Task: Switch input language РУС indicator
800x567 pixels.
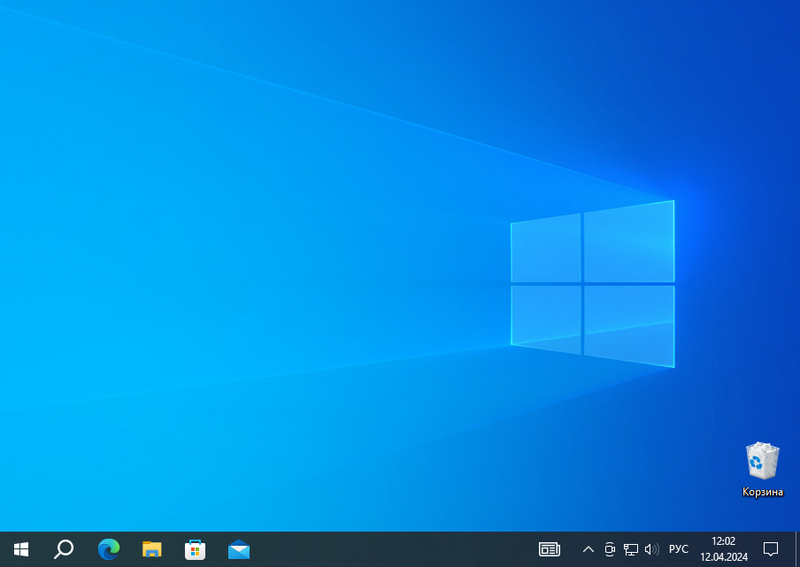Action: click(x=678, y=549)
